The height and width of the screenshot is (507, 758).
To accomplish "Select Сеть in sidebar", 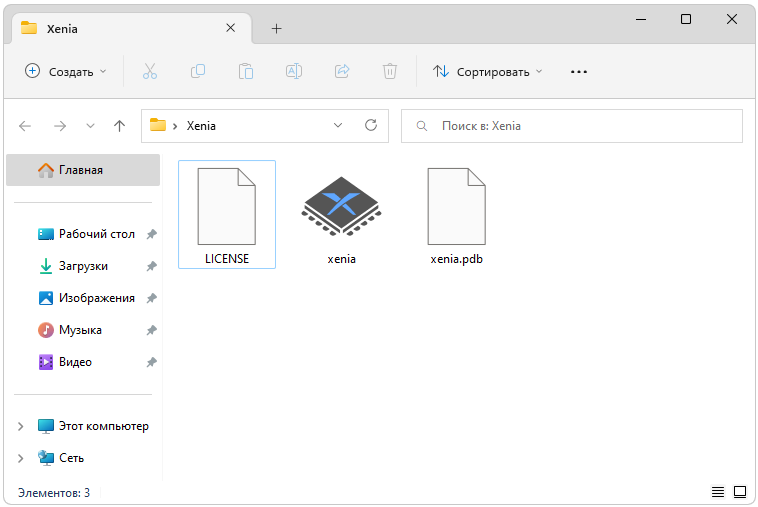I will coord(61,458).
